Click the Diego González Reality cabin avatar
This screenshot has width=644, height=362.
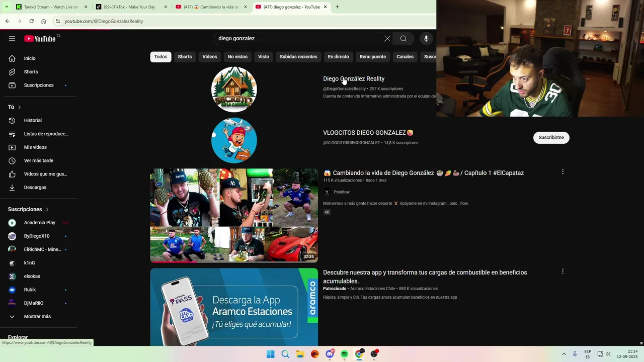pyautogui.click(x=234, y=89)
